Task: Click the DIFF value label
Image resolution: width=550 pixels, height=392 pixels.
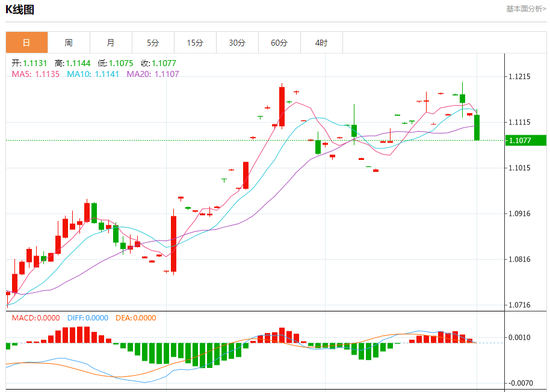Action: [x=88, y=317]
